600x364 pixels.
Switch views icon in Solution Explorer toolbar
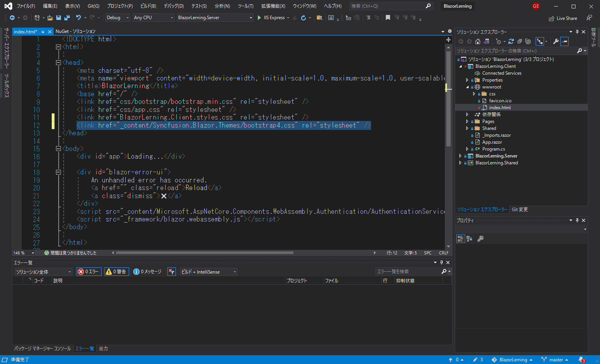[x=487, y=41]
